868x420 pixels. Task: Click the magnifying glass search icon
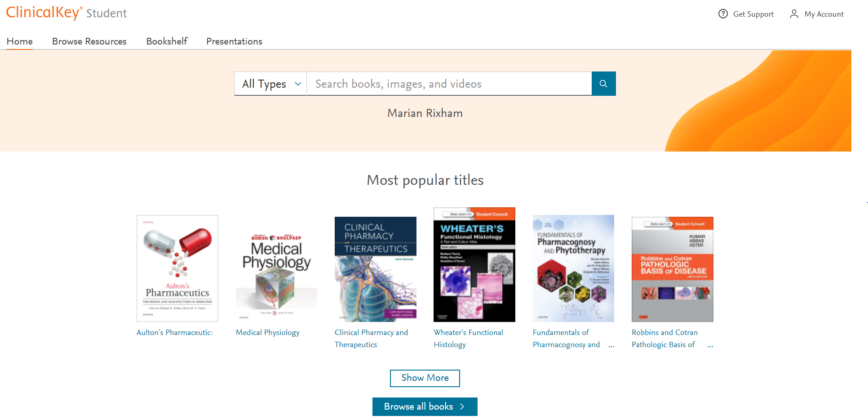[x=603, y=84]
